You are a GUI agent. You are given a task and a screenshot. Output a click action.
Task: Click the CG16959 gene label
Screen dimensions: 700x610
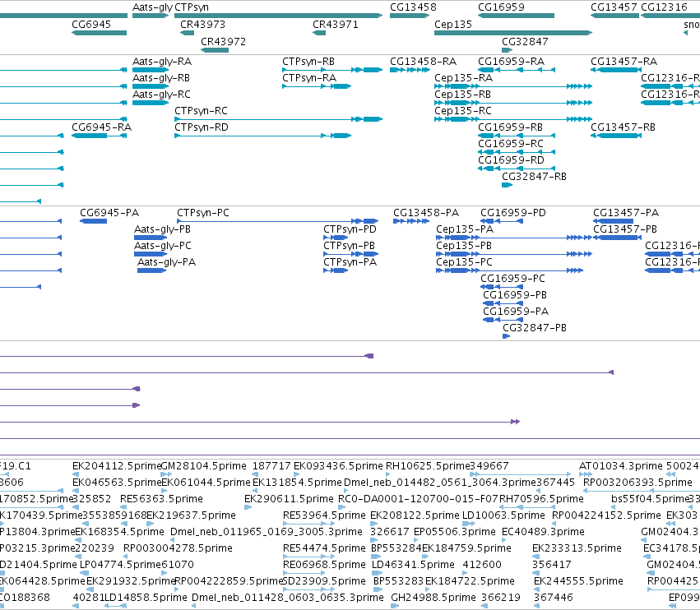pyautogui.click(x=501, y=7)
